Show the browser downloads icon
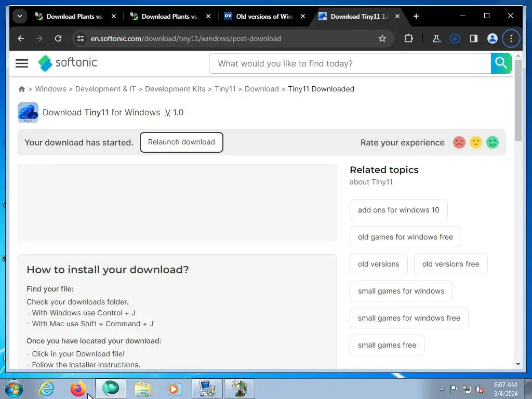 (x=455, y=38)
